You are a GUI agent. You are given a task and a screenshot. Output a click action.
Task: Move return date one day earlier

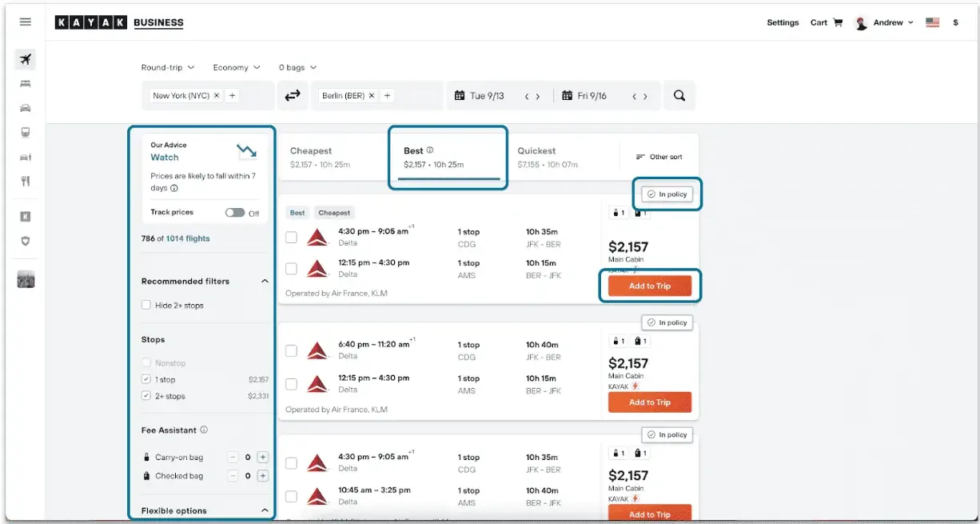(635, 96)
